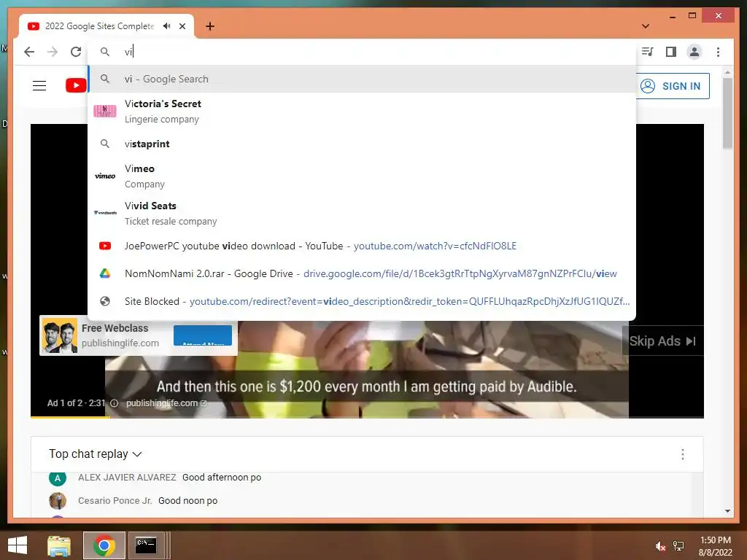Viewport: 747px width, 560px height.
Task: Open the Windows Start button
Action: [x=18, y=545]
